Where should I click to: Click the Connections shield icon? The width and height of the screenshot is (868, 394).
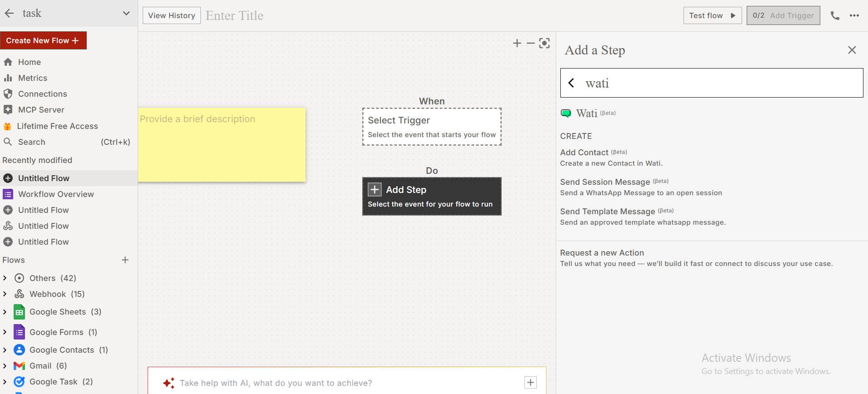pos(8,94)
